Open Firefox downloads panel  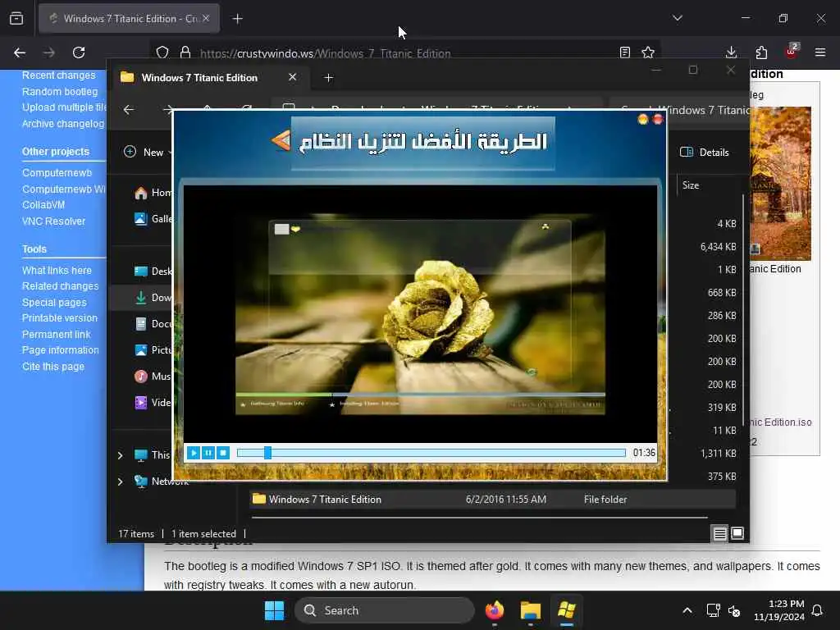[731, 52]
